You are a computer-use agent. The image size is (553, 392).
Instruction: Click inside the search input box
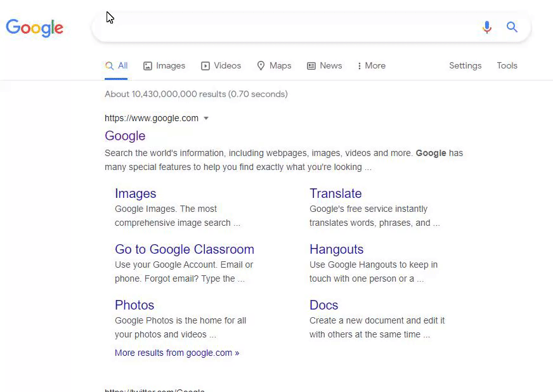[x=285, y=27]
